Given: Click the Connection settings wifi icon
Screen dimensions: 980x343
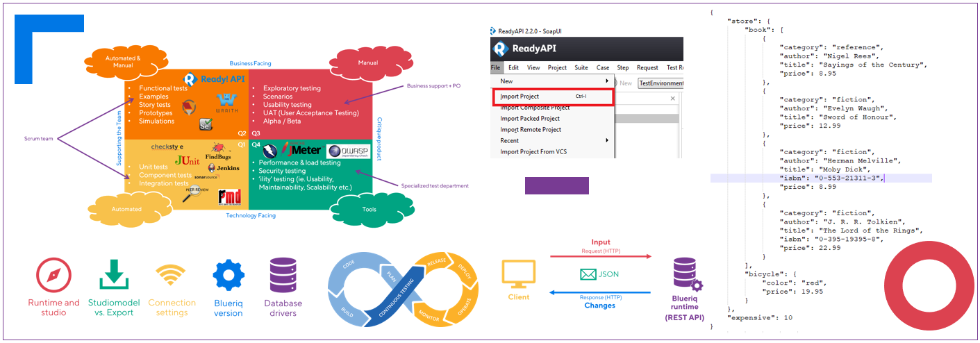Looking at the screenshot, I should (172, 276).
